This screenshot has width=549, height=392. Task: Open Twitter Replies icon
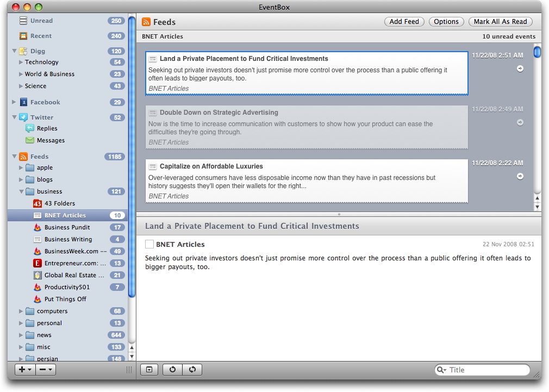30,128
